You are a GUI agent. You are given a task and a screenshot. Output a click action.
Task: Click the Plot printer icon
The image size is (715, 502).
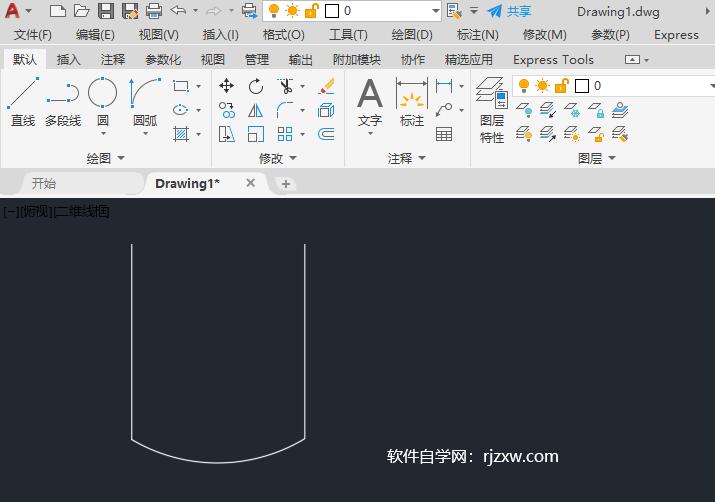[x=154, y=10]
